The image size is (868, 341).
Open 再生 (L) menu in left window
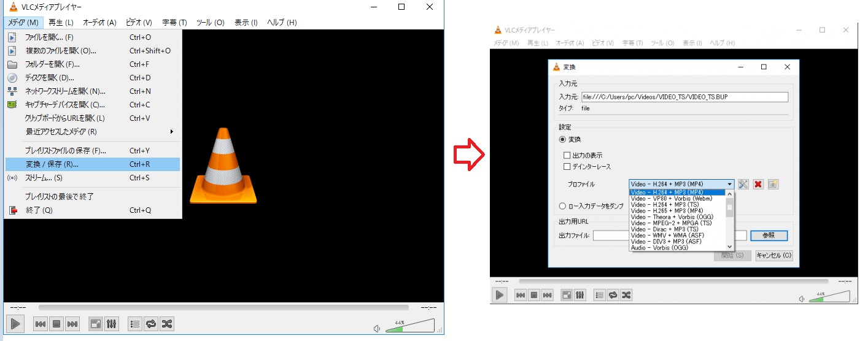pos(61,23)
